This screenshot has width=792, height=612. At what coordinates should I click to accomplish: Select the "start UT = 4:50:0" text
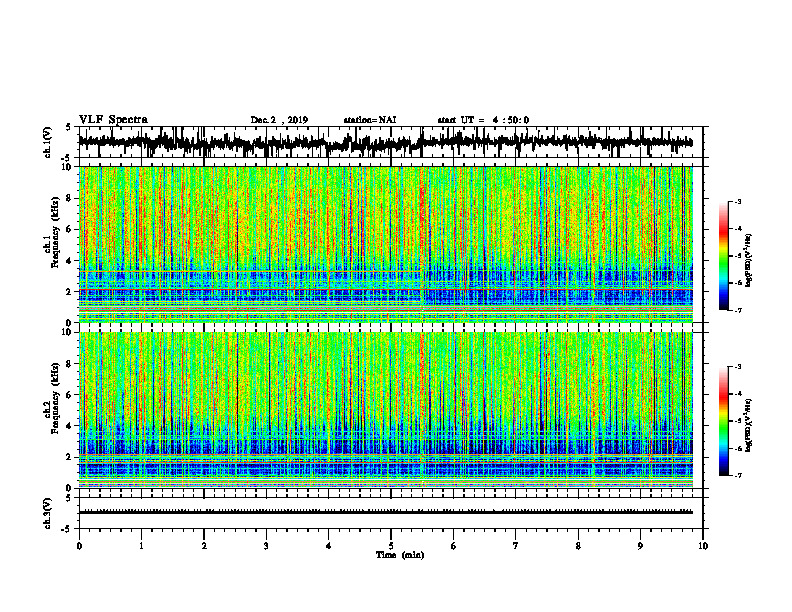pyautogui.click(x=483, y=120)
